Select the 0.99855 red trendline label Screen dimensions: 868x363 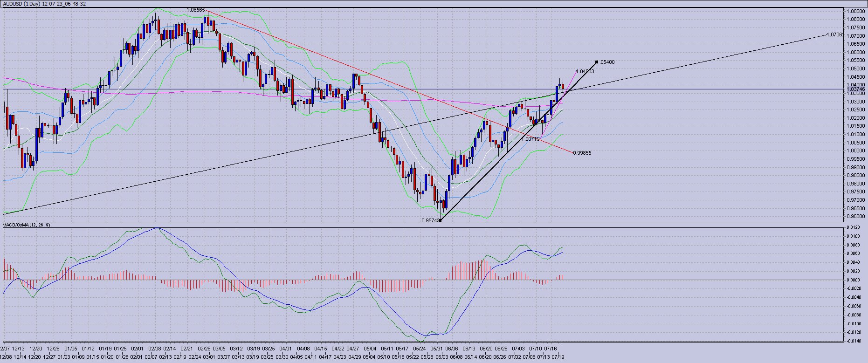click(x=582, y=153)
